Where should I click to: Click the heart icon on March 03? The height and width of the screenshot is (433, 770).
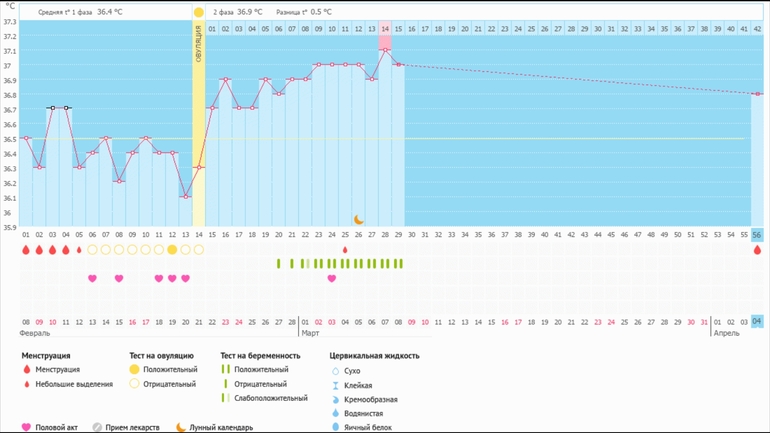pos(332,279)
